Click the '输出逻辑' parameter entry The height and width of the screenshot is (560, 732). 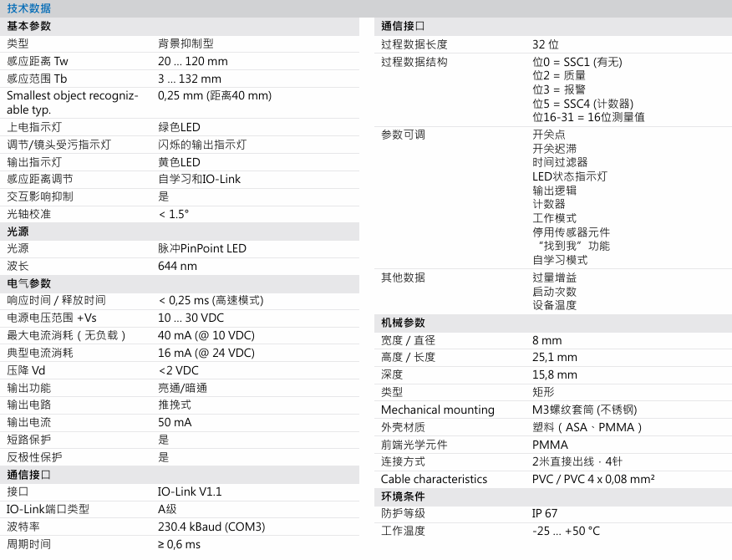pyautogui.click(x=554, y=191)
